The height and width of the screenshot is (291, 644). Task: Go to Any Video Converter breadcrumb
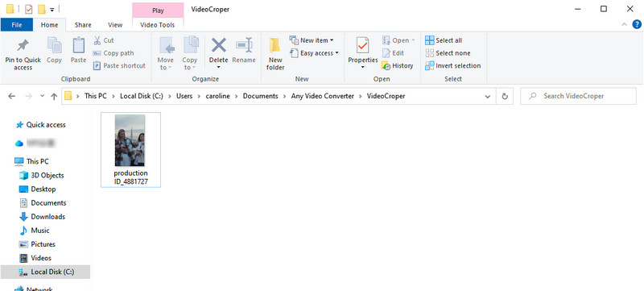click(323, 96)
